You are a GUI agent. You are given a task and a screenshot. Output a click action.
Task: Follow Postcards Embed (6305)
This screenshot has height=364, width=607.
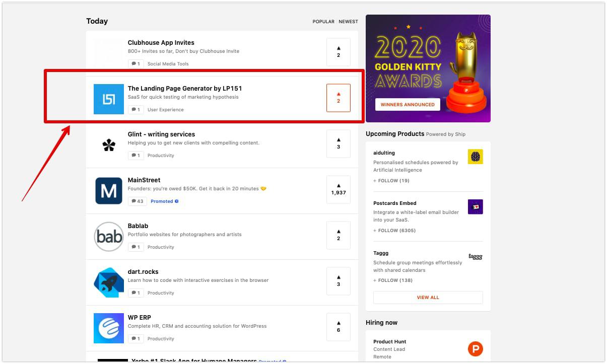click(394, 231)
